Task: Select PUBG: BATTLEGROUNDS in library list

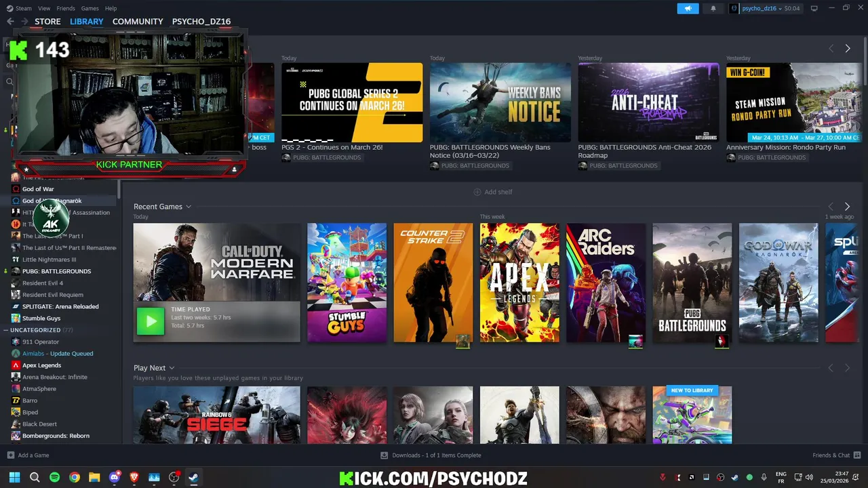Action: click(x=56, y=271)
